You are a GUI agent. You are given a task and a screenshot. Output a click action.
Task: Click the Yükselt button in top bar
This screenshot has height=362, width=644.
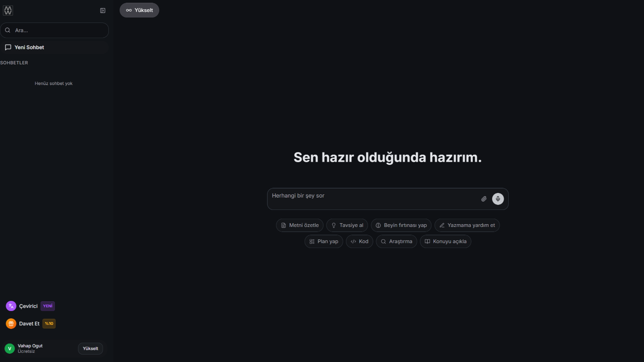tap(139, 10)
